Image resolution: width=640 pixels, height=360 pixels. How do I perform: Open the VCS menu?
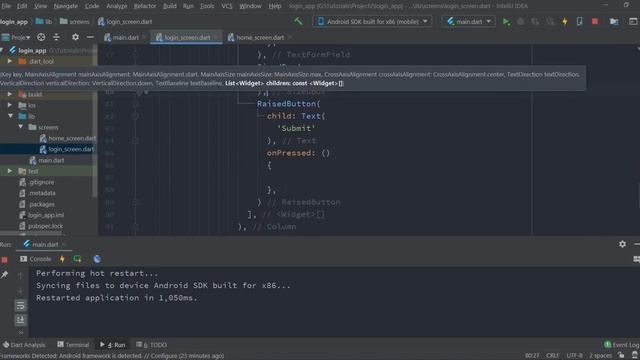[x=227, y=6]
